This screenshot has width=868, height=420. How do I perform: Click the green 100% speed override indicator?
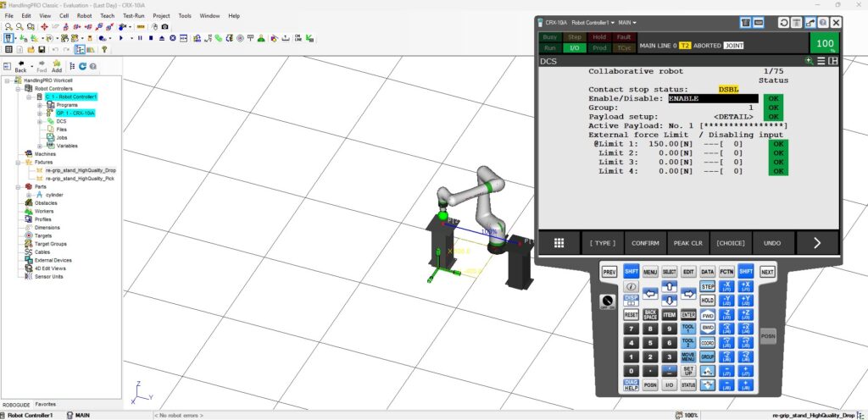point(825,43)
